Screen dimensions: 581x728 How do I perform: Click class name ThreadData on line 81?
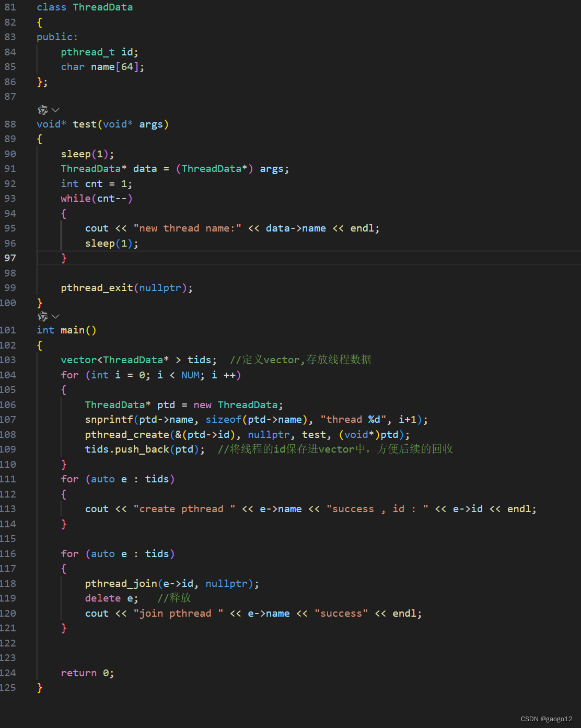103,7
